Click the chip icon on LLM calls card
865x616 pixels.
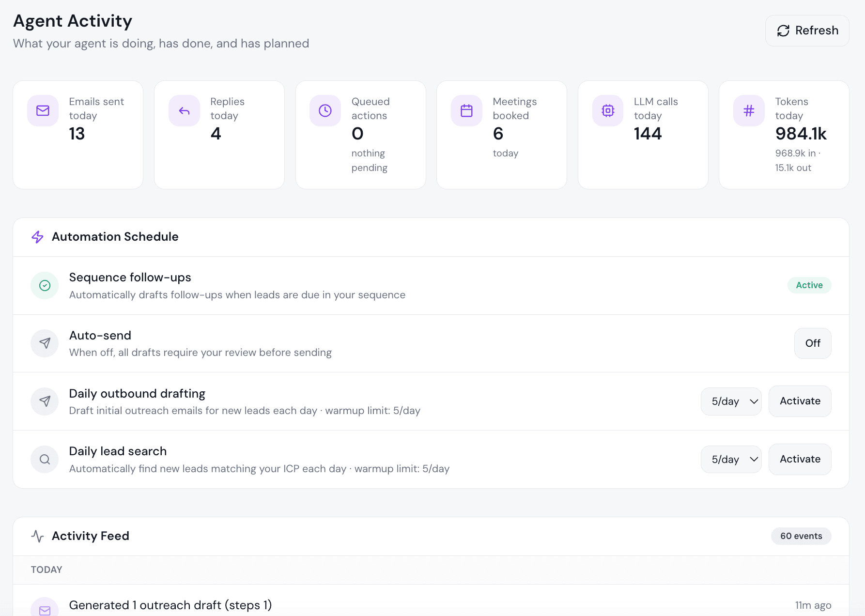(608, 111)
